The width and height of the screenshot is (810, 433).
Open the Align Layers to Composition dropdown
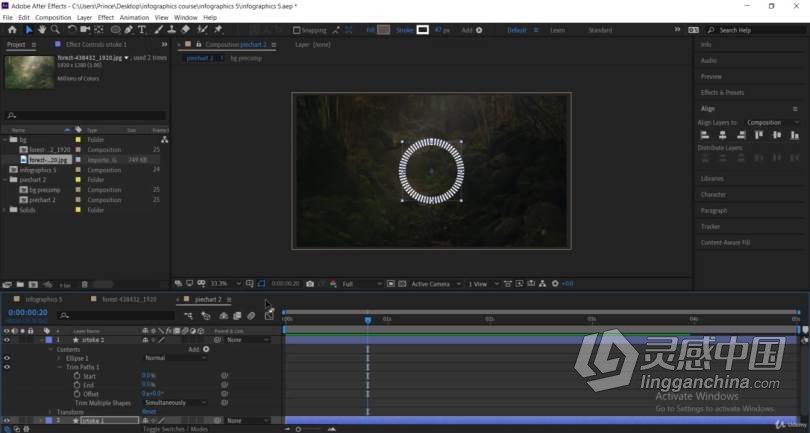click(772, 122)
